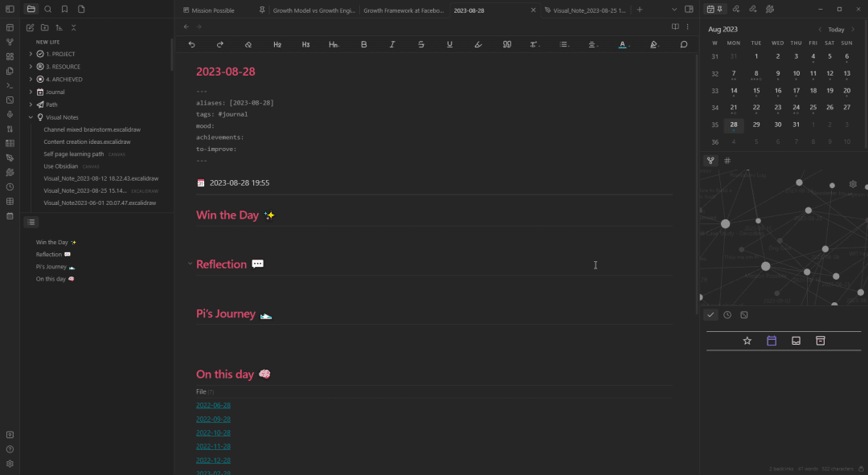Screen dimensions: 868x475
Task: Click the Today button in calendar
Action: (x=836, y=30)
